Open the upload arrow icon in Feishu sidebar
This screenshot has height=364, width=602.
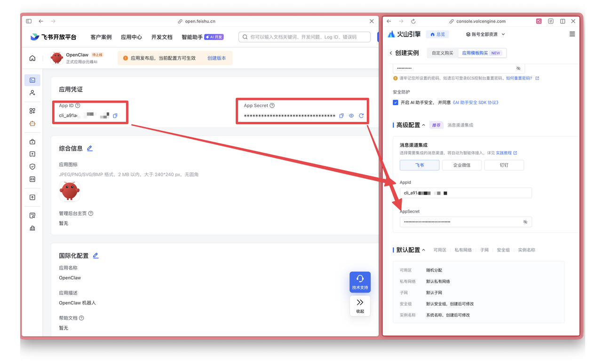click(x=32, y=198)
